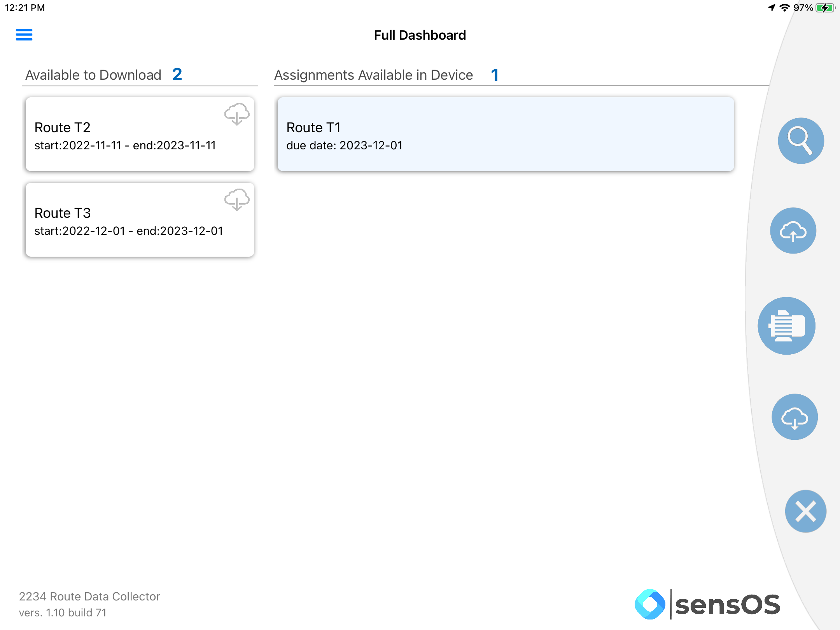Image resolution: width=840 pixels, height=630 pixels.
Task: Tap the sensOS logo
Action: [707, 604]
